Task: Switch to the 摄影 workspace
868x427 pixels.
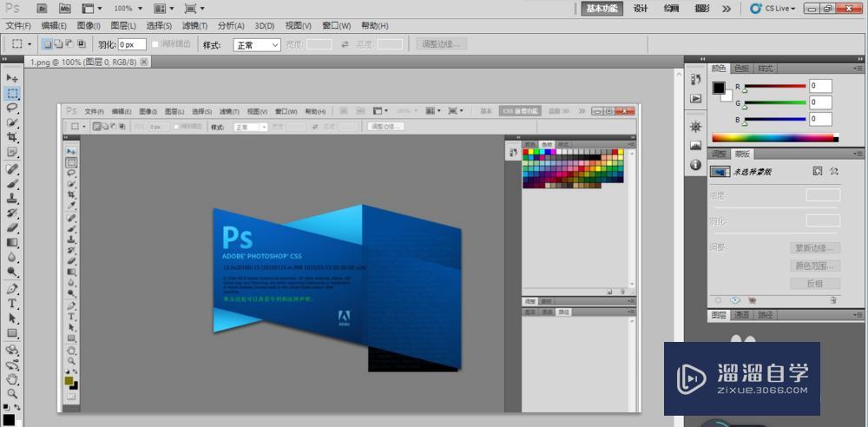Action: (x=702, y=9)
